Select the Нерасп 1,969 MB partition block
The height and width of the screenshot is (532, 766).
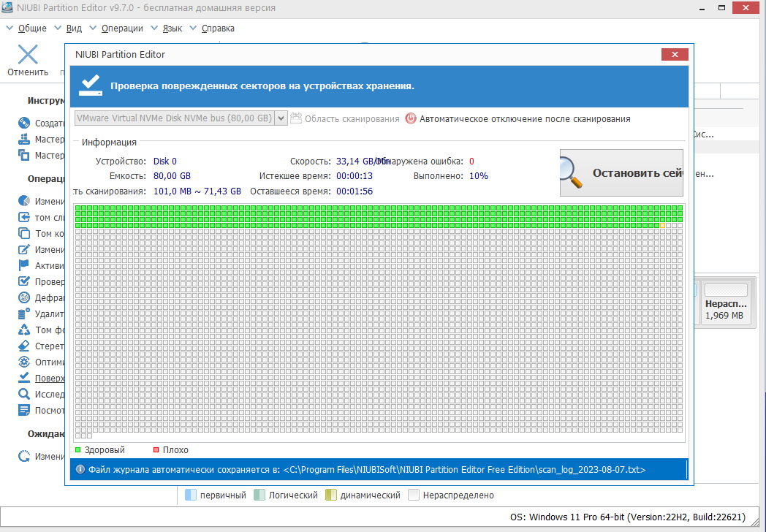pos(726,303)
